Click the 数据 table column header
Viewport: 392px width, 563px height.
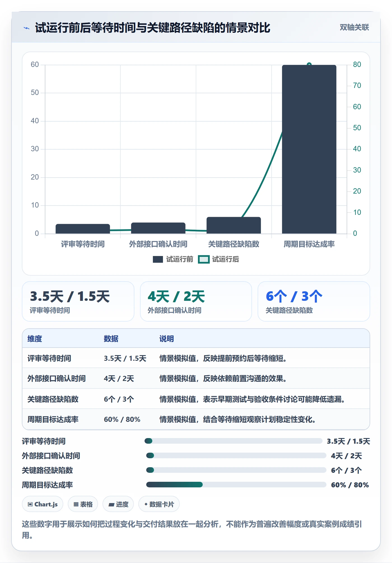point(111,339)
